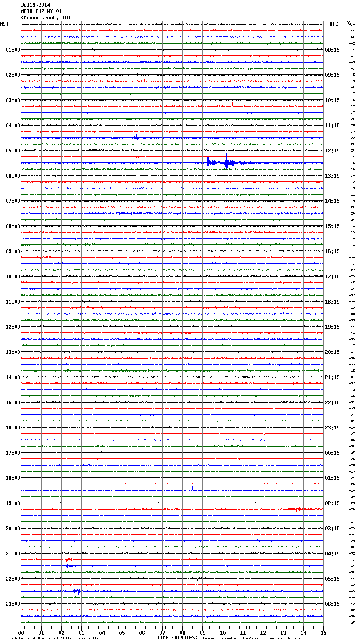Click minute tick label 08 on bottom axis
The height and width of the screenshot is (644, 357).
tap(182, 633)
